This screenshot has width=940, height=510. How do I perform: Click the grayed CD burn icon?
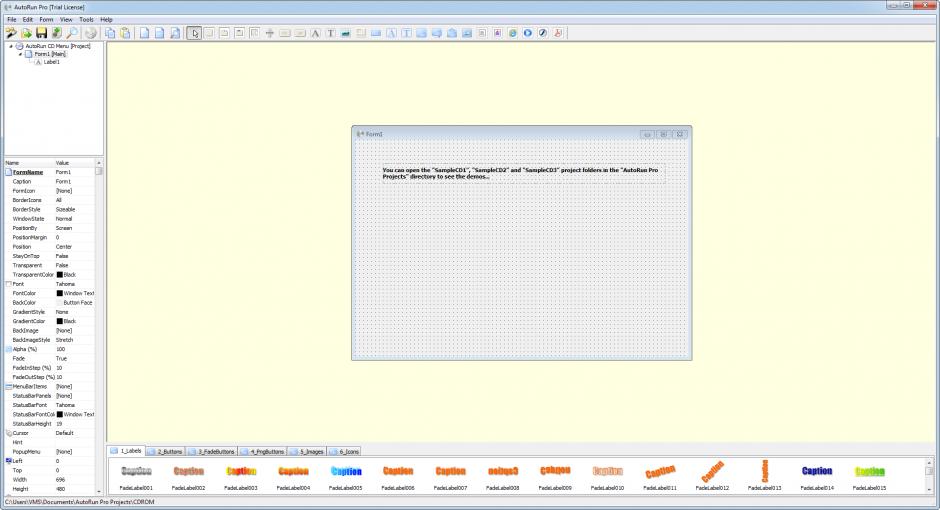coord(91,33)
